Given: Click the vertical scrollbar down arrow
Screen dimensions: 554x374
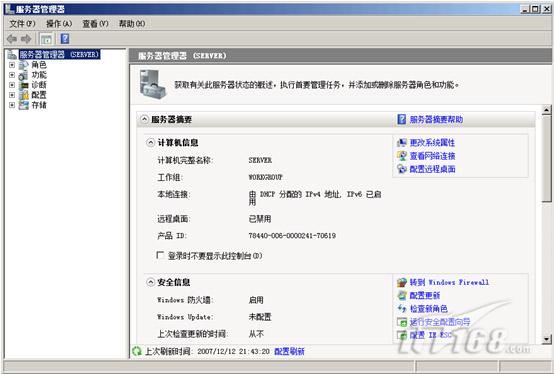Looking at the screenshot, I should (x=546, y=339).
